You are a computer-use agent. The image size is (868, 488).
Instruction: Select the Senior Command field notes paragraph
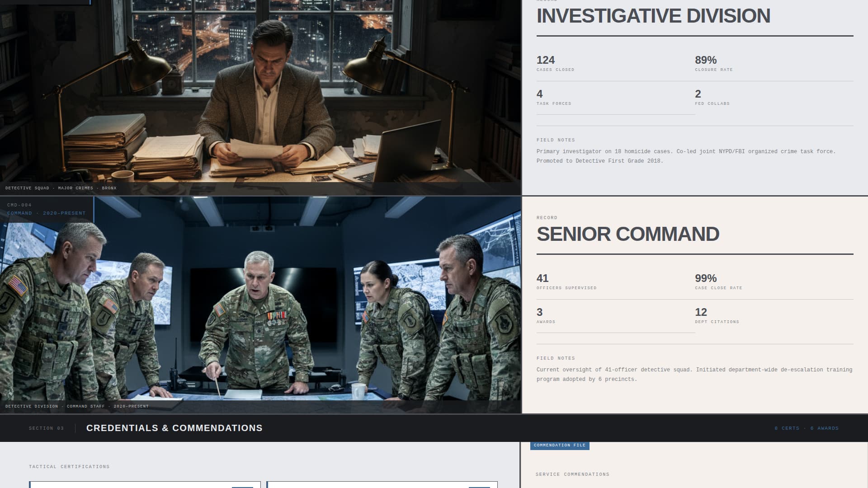pyautogui.click(x=694, y=375)
